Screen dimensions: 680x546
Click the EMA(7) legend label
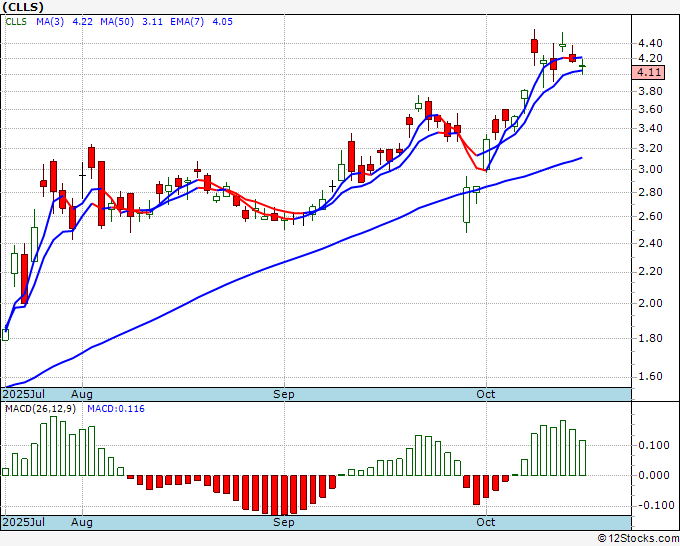187,21
